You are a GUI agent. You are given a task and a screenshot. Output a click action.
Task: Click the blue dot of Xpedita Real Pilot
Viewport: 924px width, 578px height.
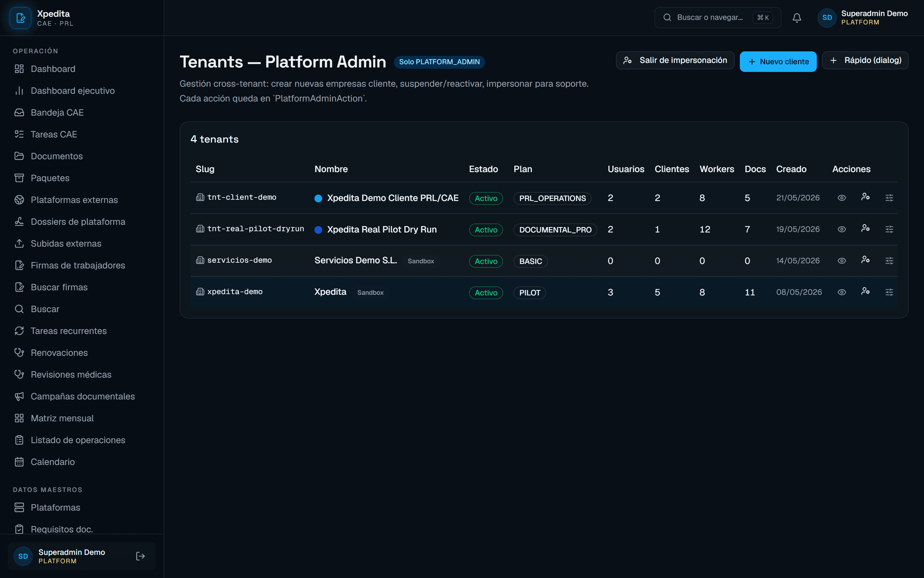coord(318,229)
